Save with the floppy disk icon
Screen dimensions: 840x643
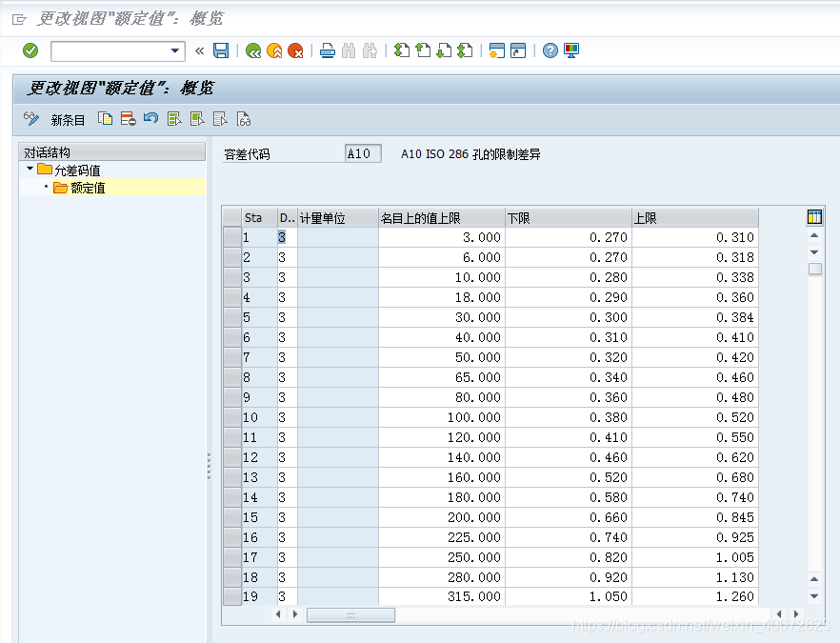[221, 50]
